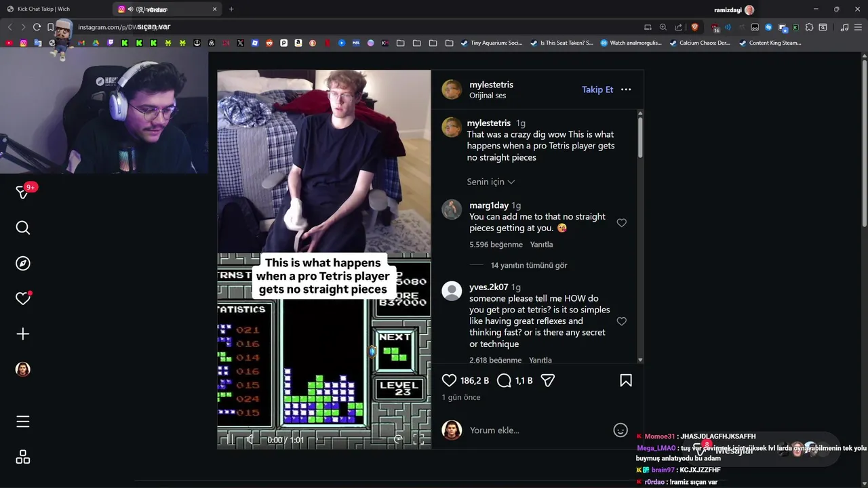This screenshot has width=868, height=488.
Task: Mute the video with speaker icon
Action: click(x=250, y=439)
